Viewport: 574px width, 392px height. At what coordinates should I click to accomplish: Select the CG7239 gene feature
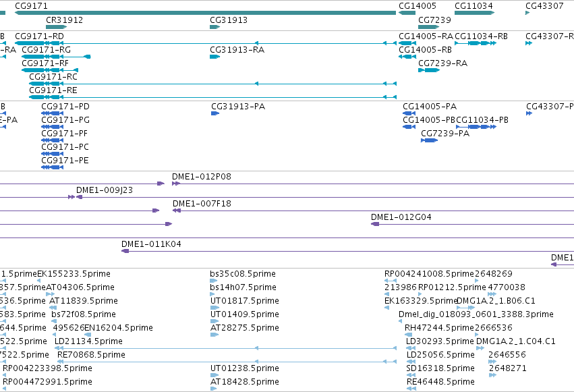coord(429,27)
